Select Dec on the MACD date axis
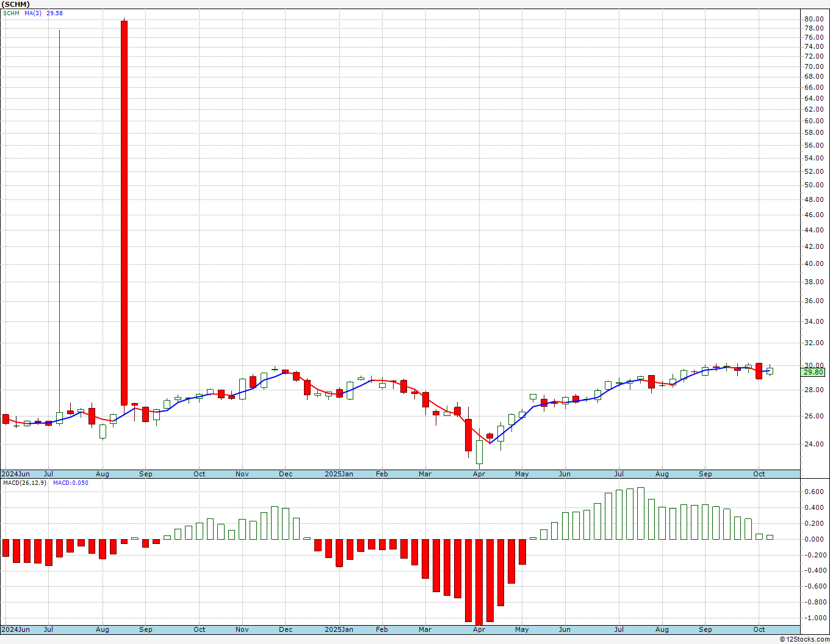 [x=286, y=629]
